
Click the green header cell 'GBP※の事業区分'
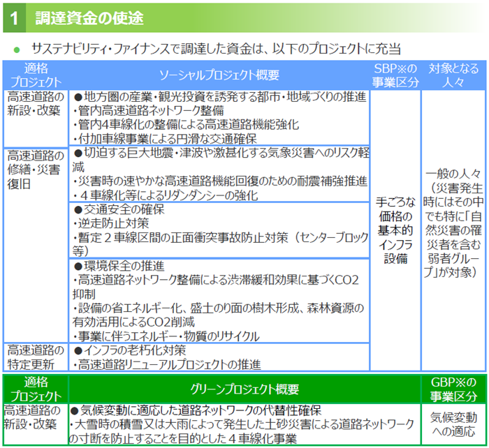tap(454, 389)
